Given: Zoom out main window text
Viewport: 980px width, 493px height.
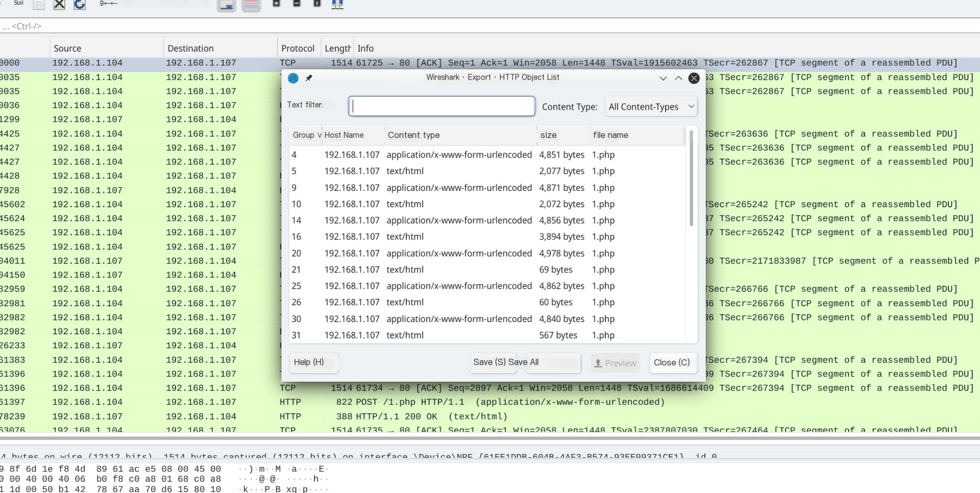Looking at the screenshot, I should [297, 4].
